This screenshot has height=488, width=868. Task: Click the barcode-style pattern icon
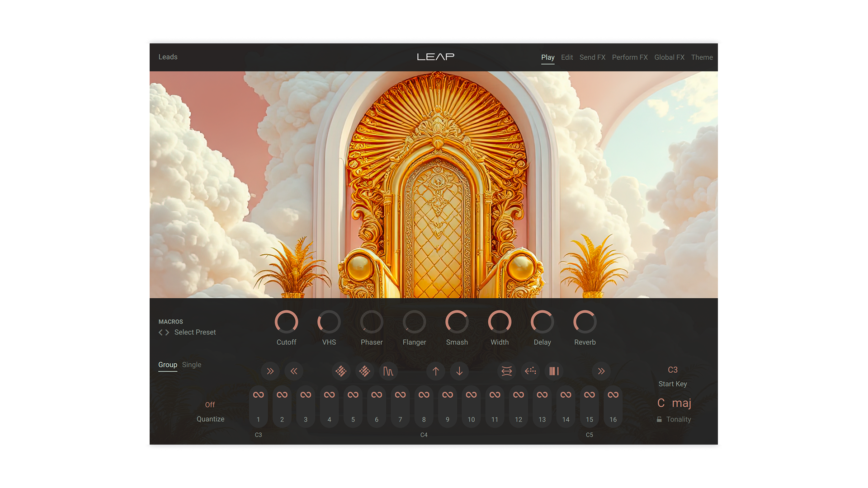(554, 371)
